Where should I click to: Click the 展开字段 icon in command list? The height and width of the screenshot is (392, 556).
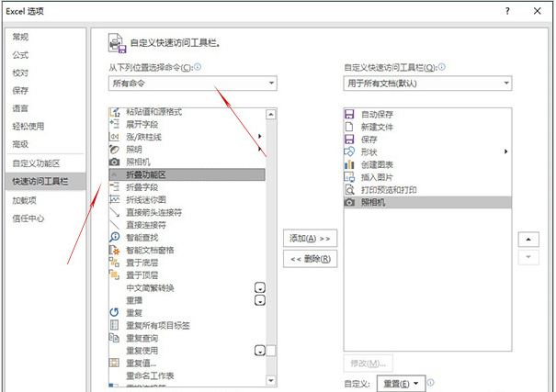pyautogui.click(x=114, y=124)
